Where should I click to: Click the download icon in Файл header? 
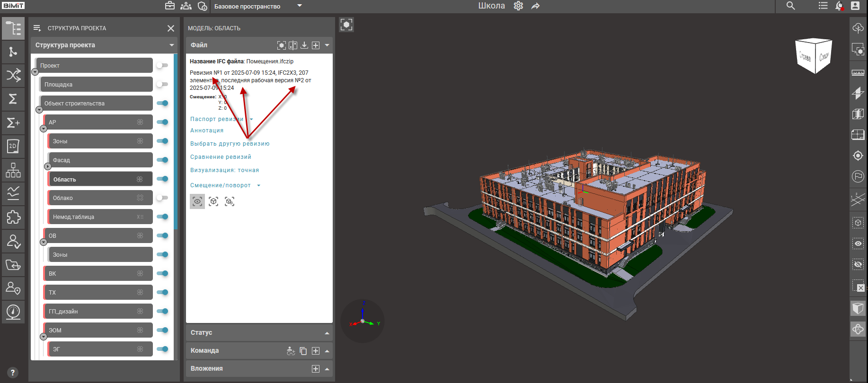pos(304,45)
